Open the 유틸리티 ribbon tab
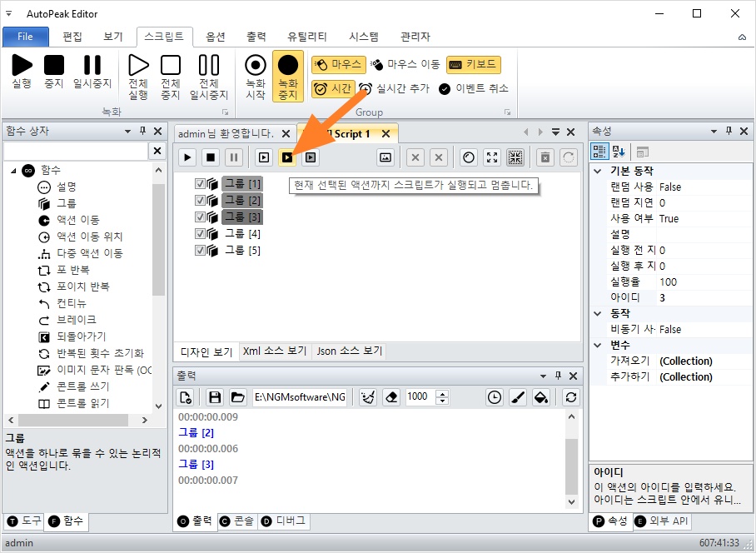 (307, 37)
